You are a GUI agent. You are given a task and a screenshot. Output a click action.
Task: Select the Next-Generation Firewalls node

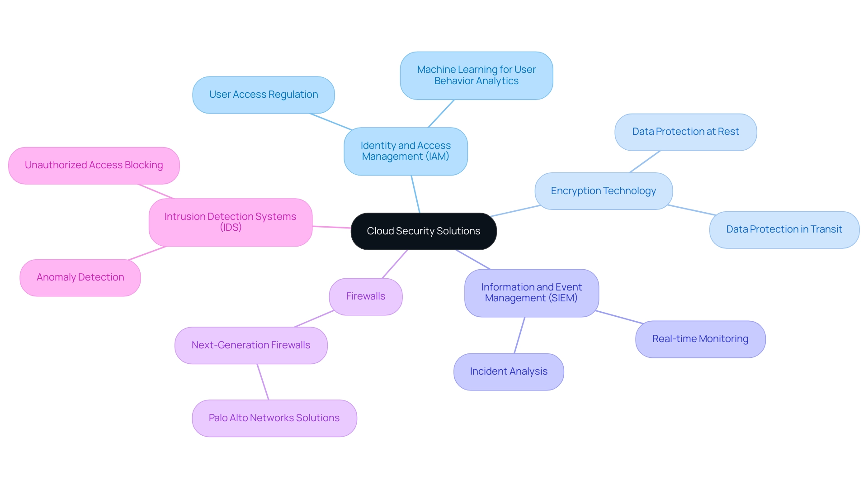(250, 344)
